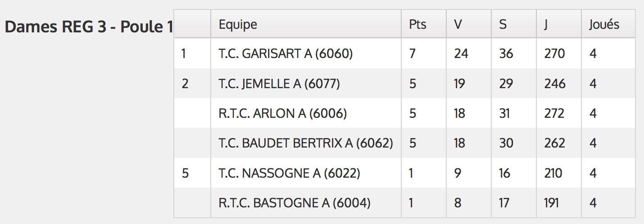Open the T.C. GARISART A (6060) team
The height and width of the screenshot is (224, 644).
286,54
